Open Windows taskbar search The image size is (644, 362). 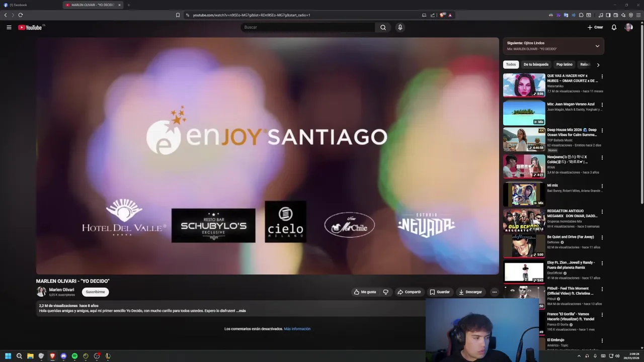(x=19, y=356)
